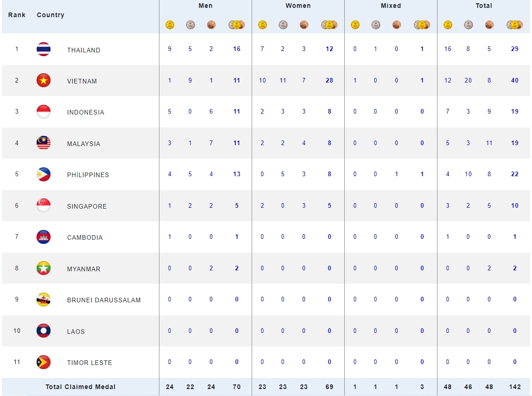Click Vietnam's total silver count 20
This screenshot has height=396, width=532.
pyautogui.click(x=468, y=81)
